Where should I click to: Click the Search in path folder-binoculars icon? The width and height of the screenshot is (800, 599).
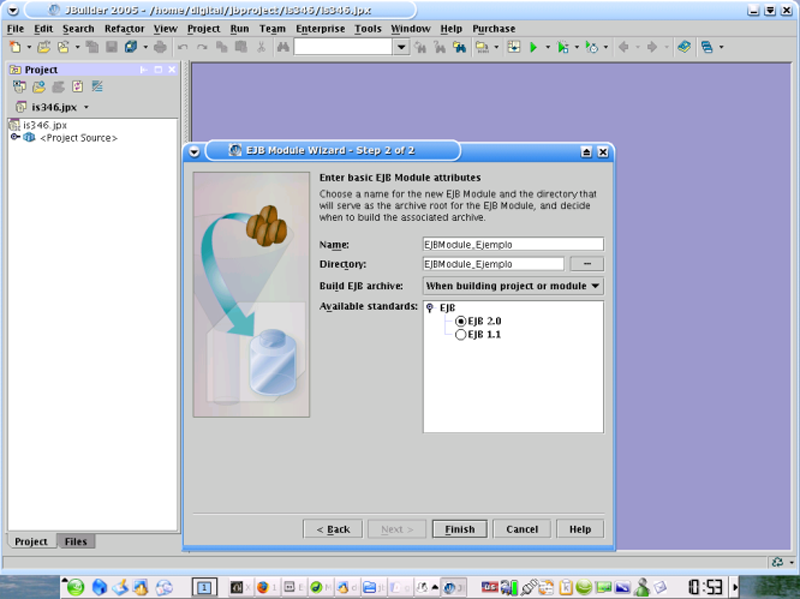click(x=459, y=47)
